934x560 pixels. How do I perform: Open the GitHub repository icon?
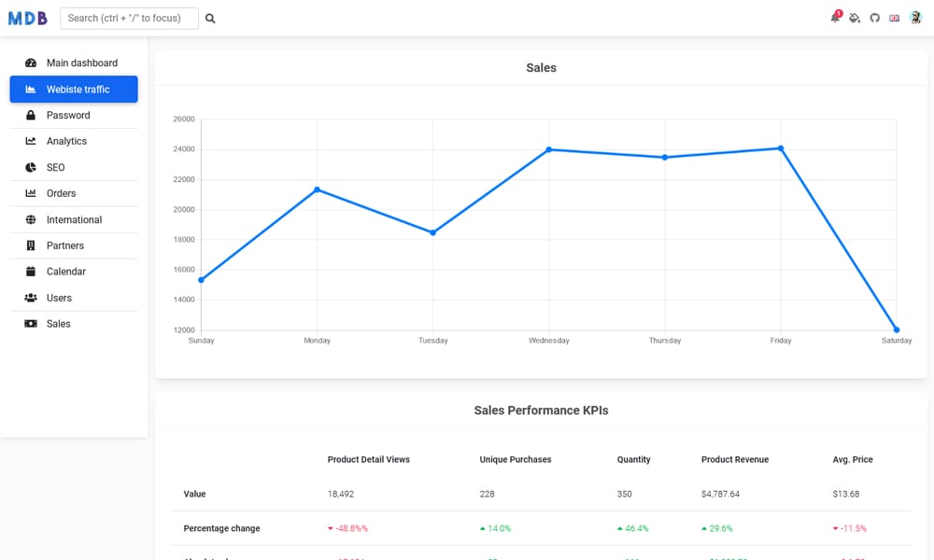pyautogui.click(x=875, y=17)
